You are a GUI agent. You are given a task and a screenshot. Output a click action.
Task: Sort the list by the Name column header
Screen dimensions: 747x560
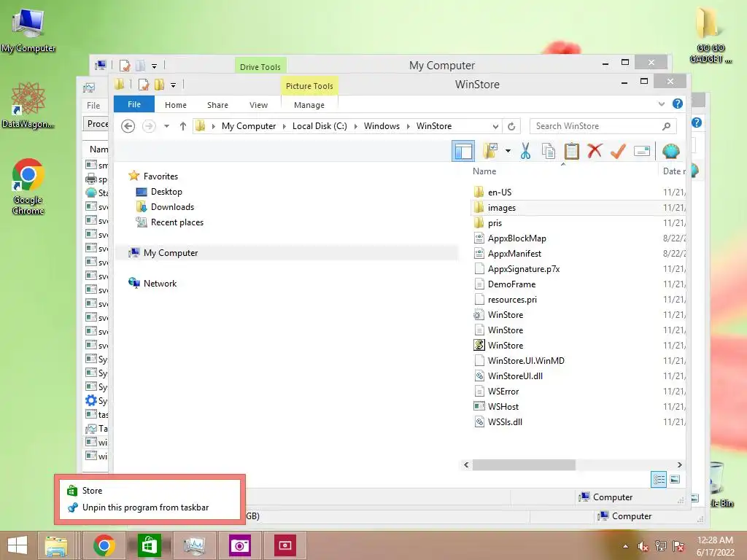pyautogui.click(x=484, y=171)
